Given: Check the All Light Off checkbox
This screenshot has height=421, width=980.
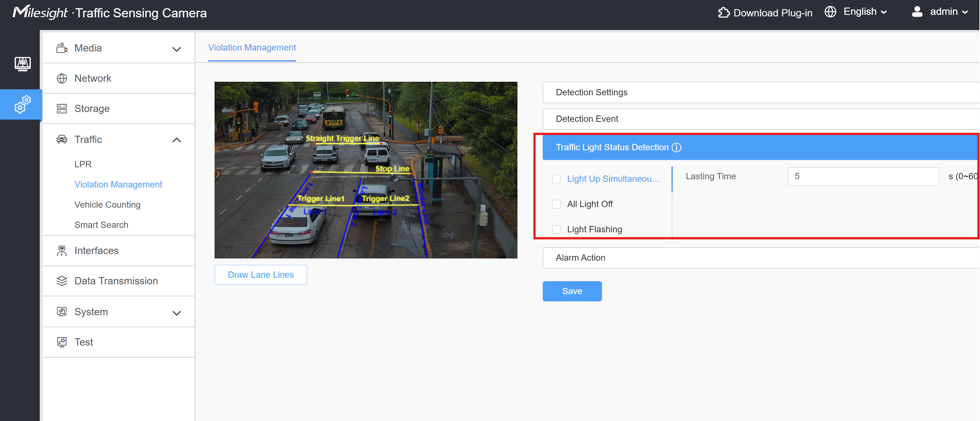Looking at the screenshot, I should tap(557, 204).
